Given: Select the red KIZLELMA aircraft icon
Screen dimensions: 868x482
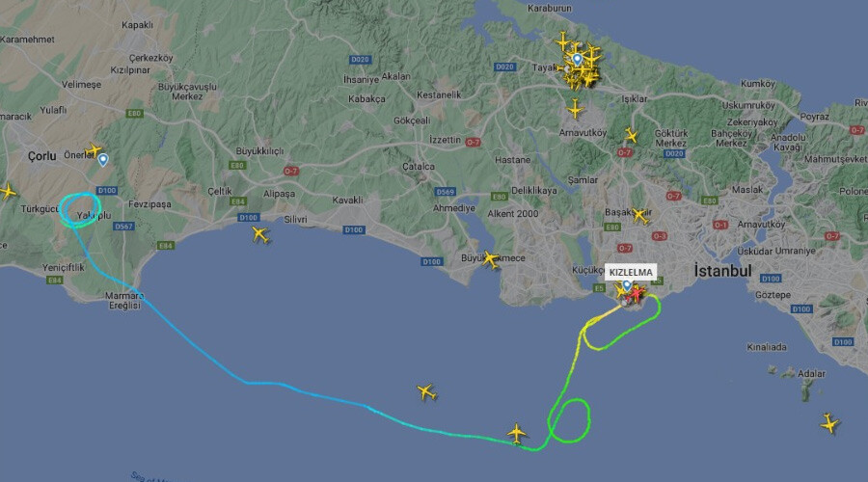Looking at the screenshot, I should 637,293.
